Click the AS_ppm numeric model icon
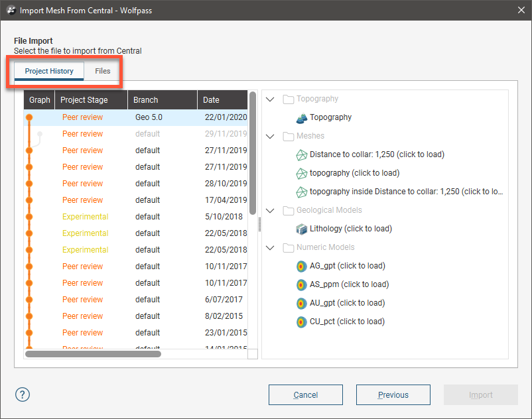 [302, 284]
